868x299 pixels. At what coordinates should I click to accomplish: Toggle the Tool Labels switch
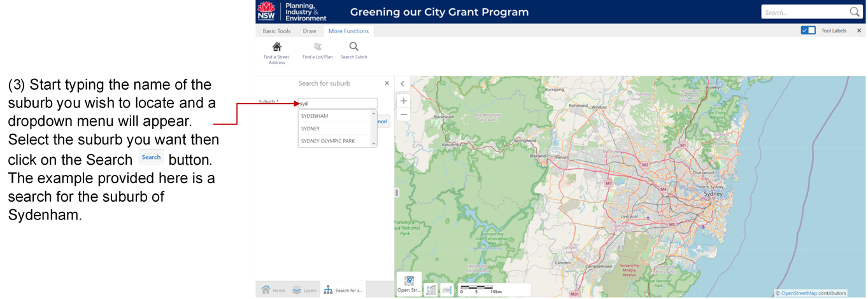pyautogui.click(x=808, y=30)
